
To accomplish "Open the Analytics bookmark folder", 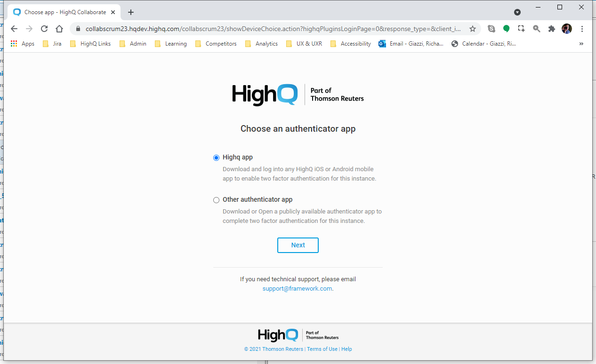I will point(262,44).
